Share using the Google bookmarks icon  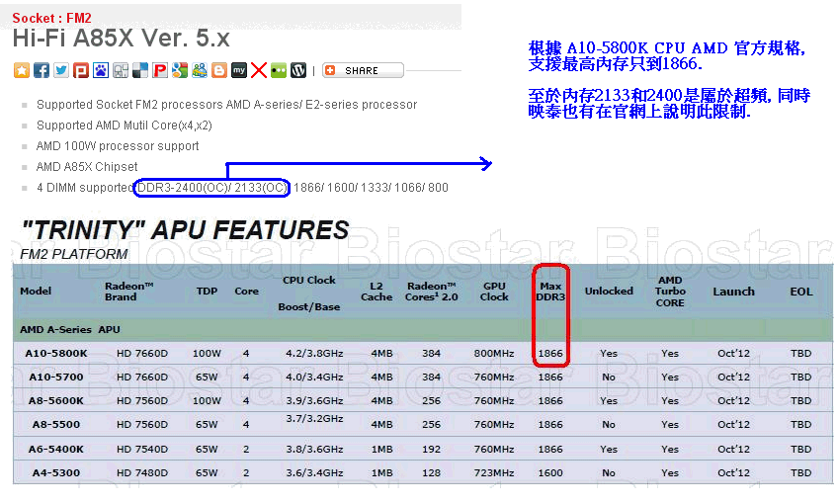[x=180, y=70]
